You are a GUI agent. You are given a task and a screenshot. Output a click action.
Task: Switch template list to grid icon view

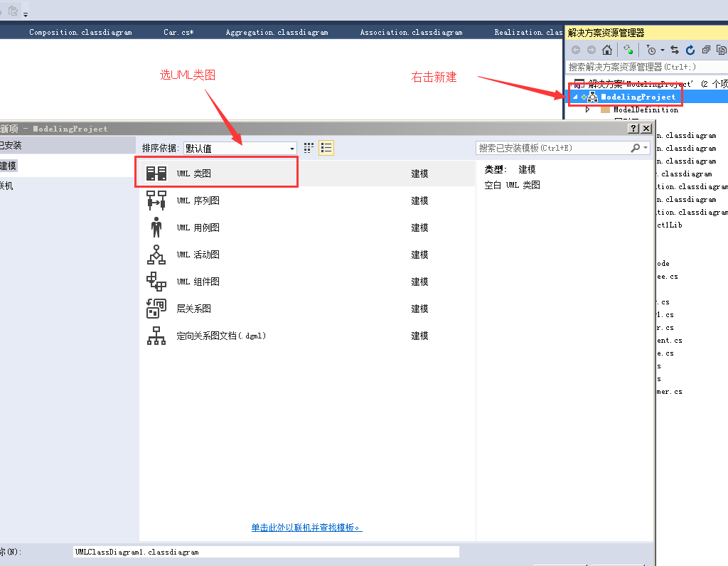click(x=309, y=148)
